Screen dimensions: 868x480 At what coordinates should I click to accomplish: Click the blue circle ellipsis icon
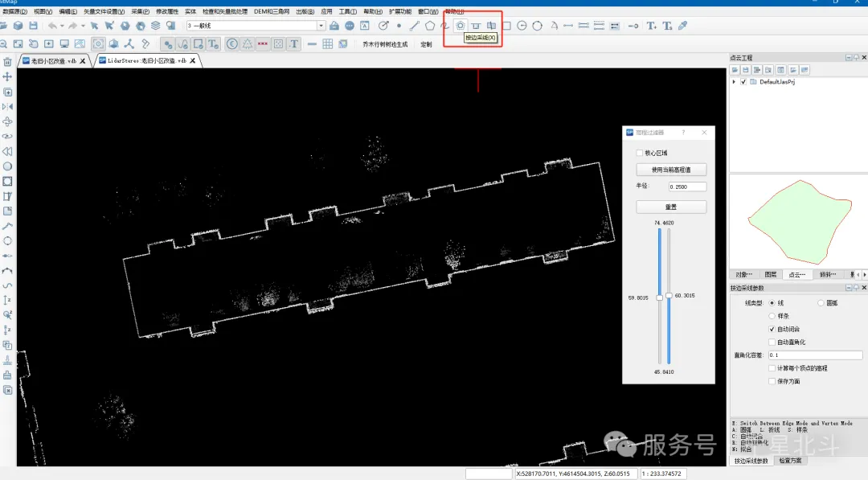pos(350,26)
